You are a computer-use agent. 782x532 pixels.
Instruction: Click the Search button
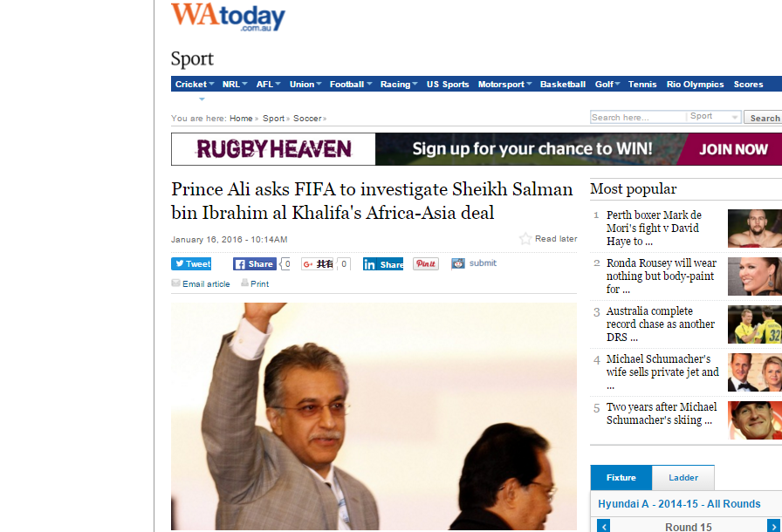(764, 118)
